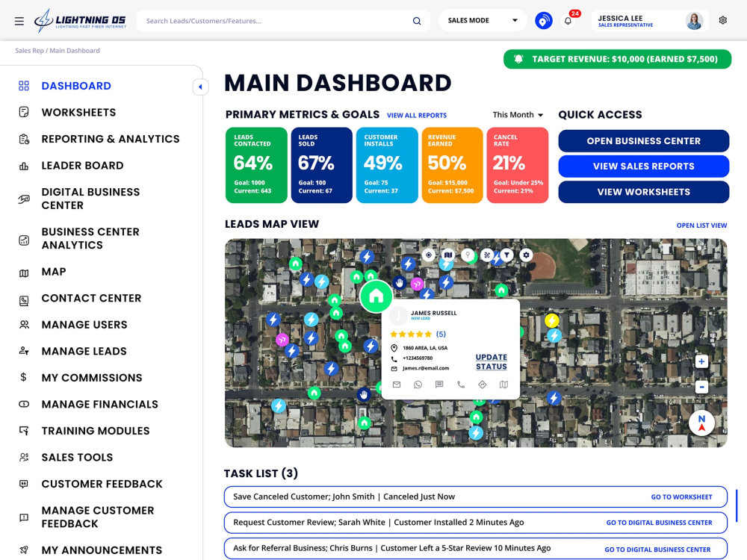Zoom out the leads map
Screen dimensions: 747x560
click(701, 387)
